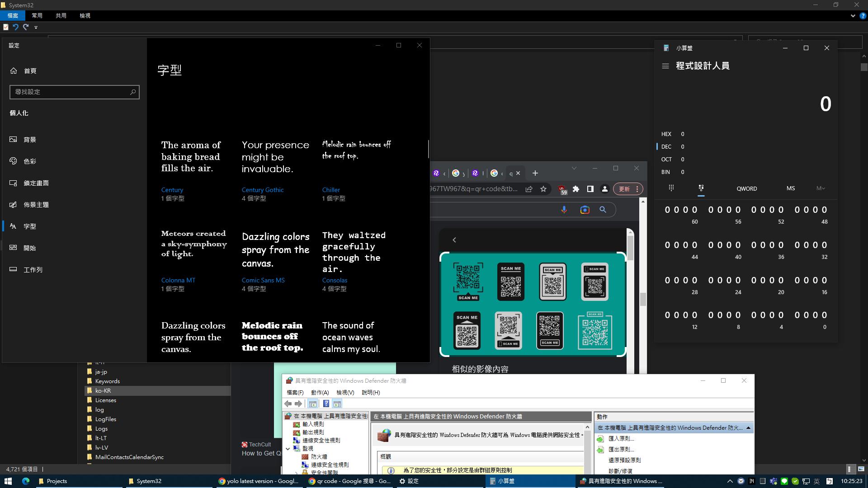Image resolution: width=868 pixels, height=488 pixels.
Task: Click the undo icon in Explorer quick access toolbar
Action: tap(15, 27)
